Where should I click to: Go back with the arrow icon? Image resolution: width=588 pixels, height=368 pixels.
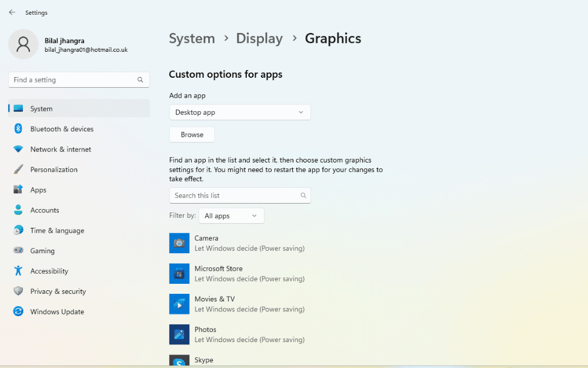(12, 12)
